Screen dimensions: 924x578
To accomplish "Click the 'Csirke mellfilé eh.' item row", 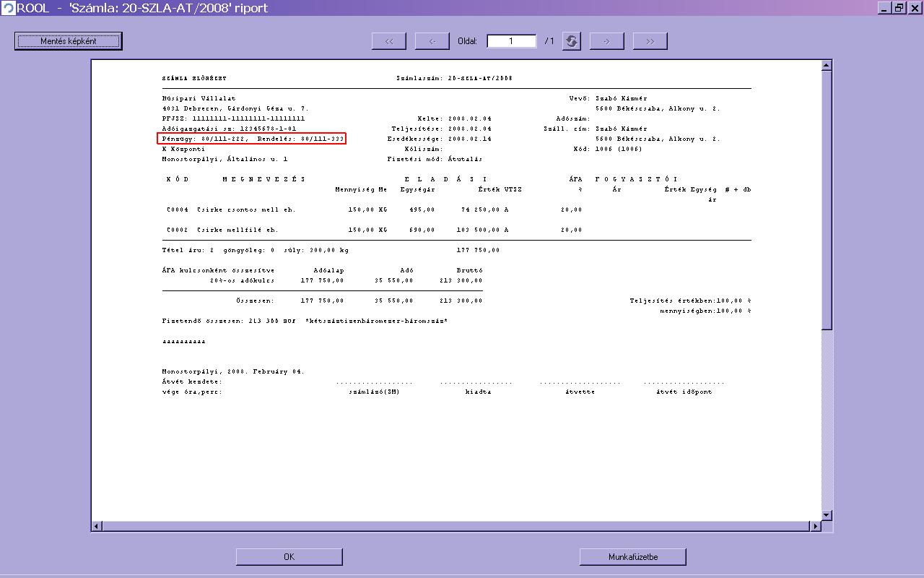I will tap(374, 230).
